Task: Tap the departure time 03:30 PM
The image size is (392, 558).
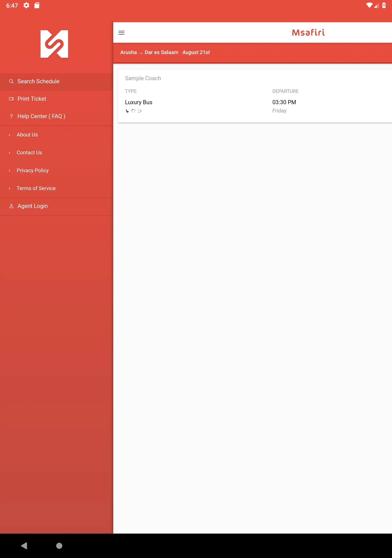Action: click(284, 102)
